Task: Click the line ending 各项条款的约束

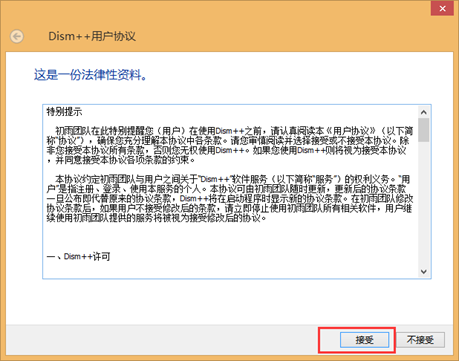Action: coord(121,160)
